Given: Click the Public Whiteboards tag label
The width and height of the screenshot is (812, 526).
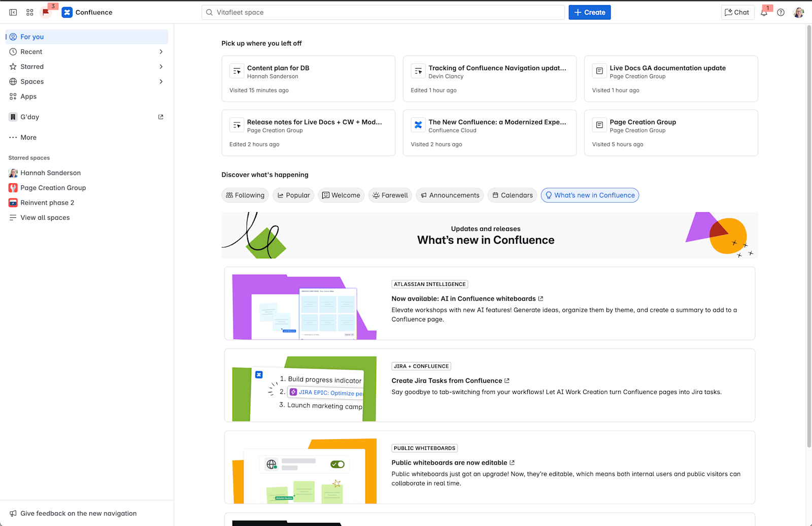Looking at the screenshot, I should [425, 448].
